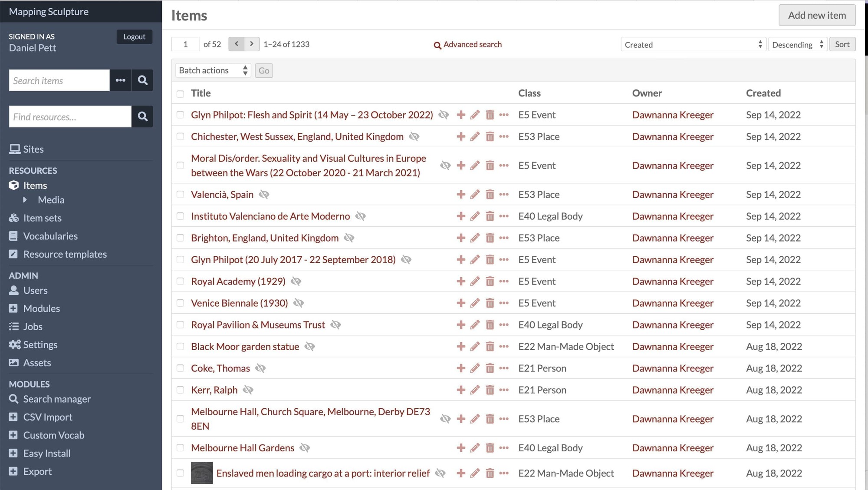Check the box for Glyn Philpot: Flesh and Spirit
The width and height of the screenshot is (868, 490).
(x=180, y=115)
